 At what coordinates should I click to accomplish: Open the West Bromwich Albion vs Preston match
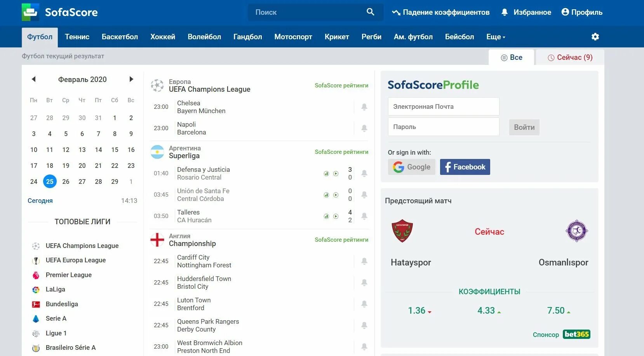click(x=259, y=347)
